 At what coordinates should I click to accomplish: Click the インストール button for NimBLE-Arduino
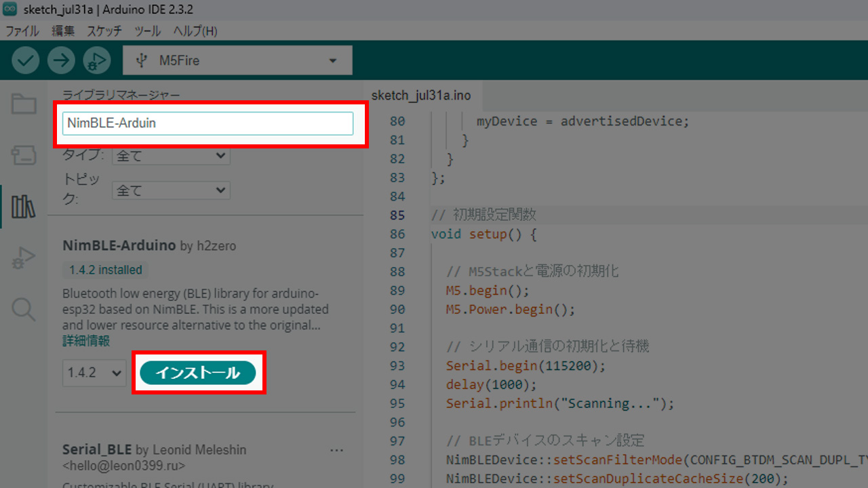pyautogui.click(x=197, y=373)
